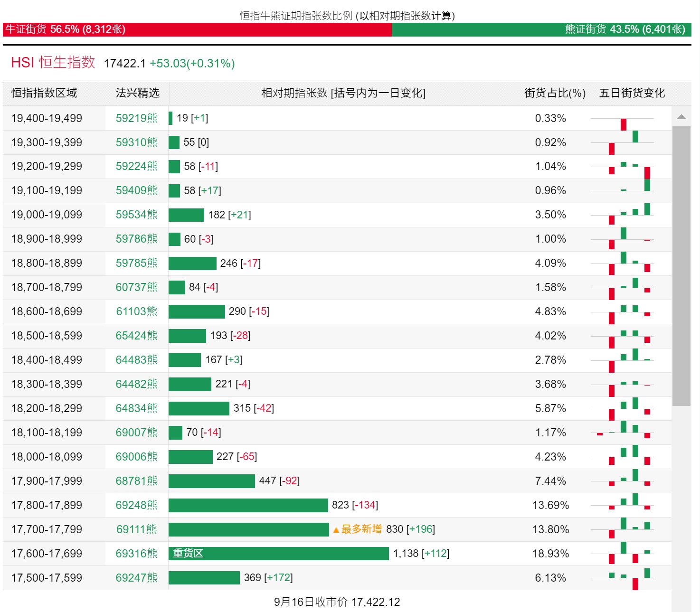This screenshot has width=700, height=612.
Task: Click the green bar showing 823 contracts
Action: (248, 505)
